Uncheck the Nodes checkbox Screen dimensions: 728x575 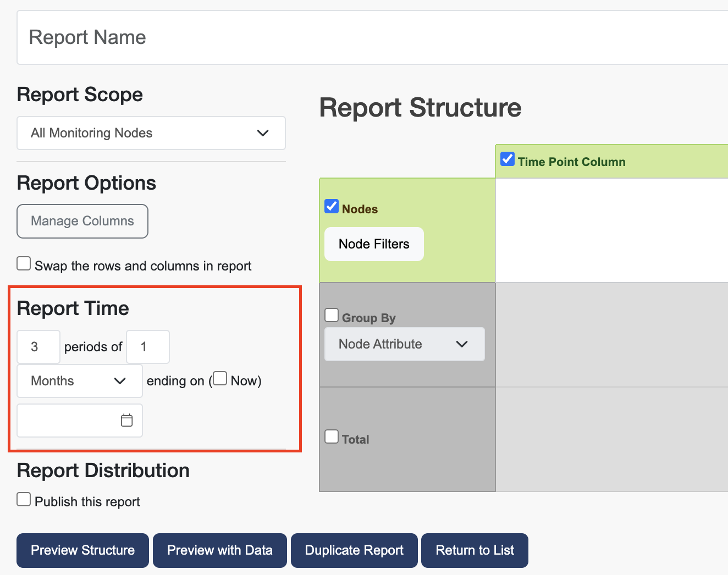(x=332, y=207)
